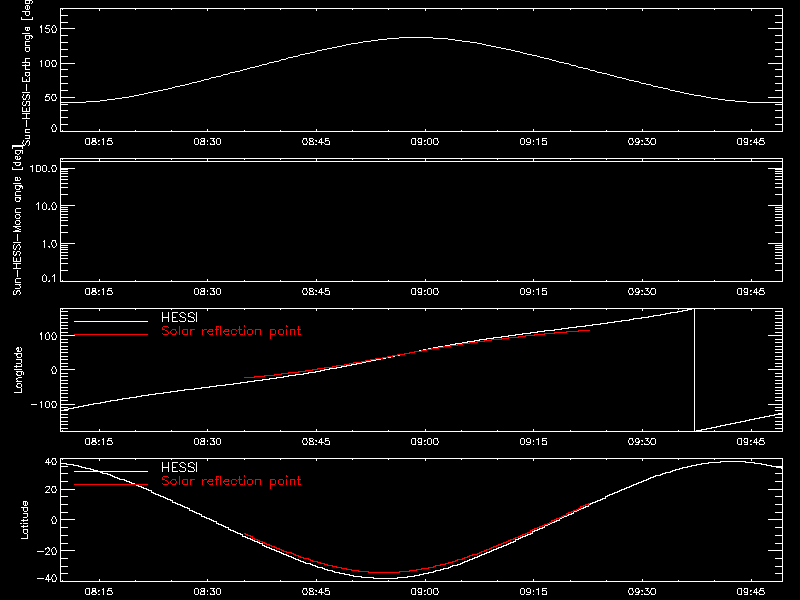Click the 100 tick on the Earth angle plot

click(x=50, y=64)
